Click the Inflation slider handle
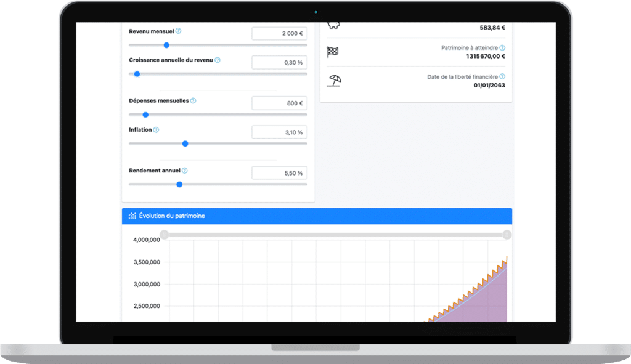The width and height of the screenshot is (631, 364). click(x=185, y=144)
